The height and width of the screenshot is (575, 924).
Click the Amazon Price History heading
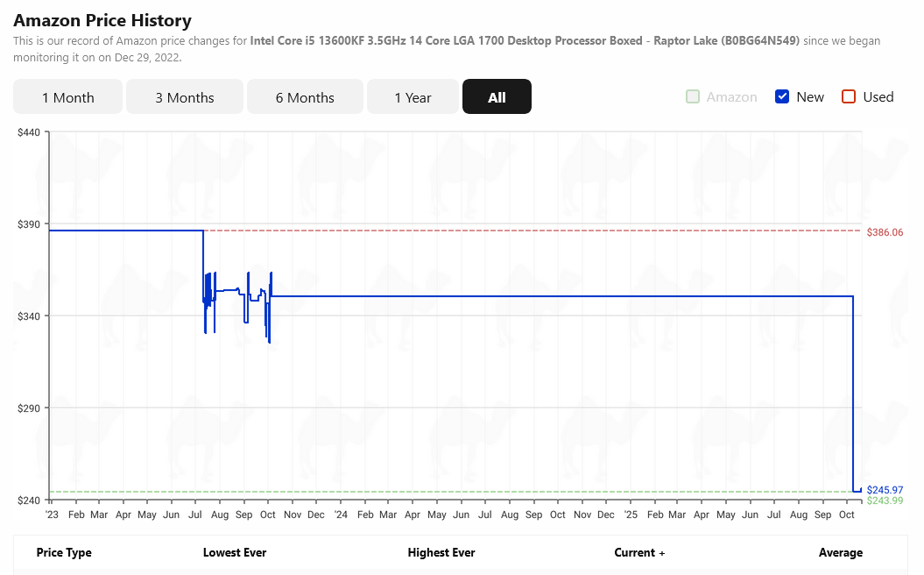(102, 21)
